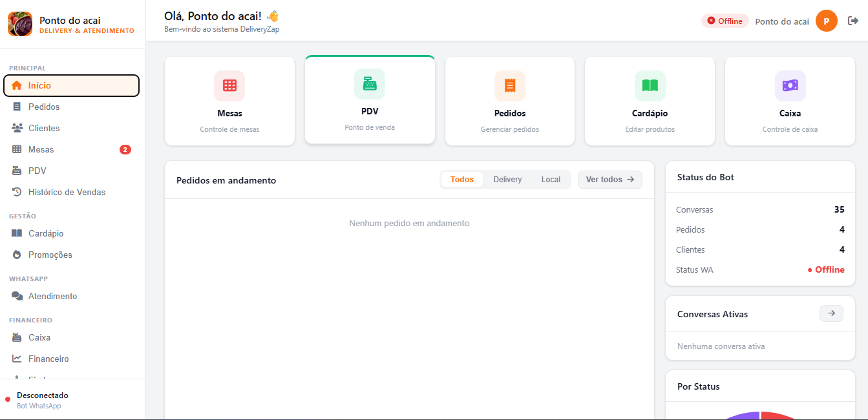Viewport: 868px width, 420px height.
Task: Click the Atendimento chat bubbles icon
Action: click(x=17, y=296)
